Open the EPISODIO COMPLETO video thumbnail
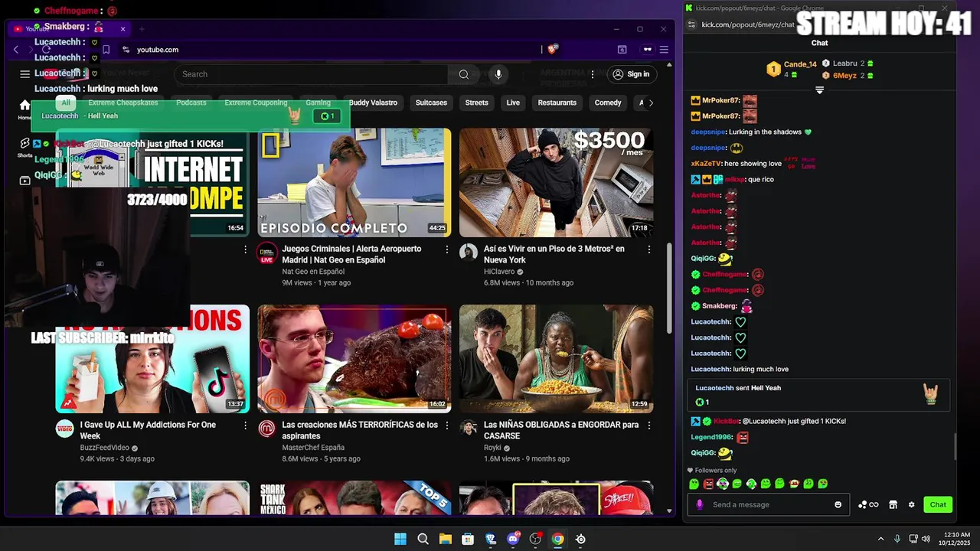 (x=354, y=182)
